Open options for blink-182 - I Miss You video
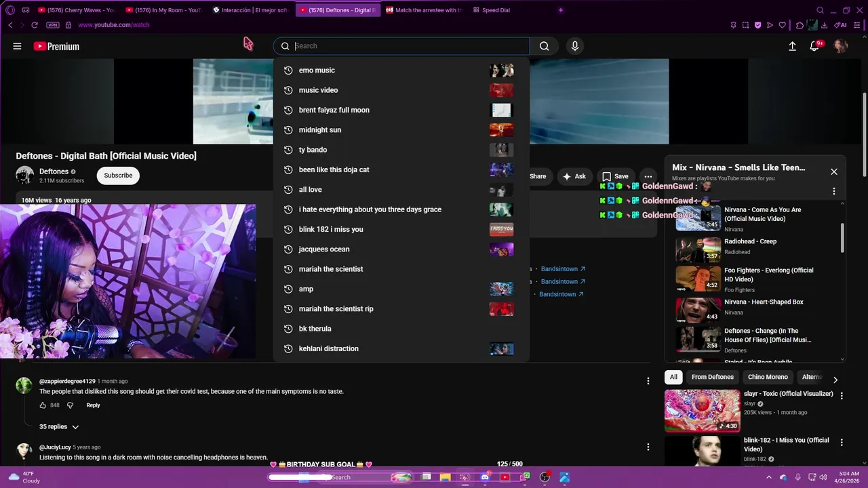This screenshot has height=488, width=868. tap(842, 443)
